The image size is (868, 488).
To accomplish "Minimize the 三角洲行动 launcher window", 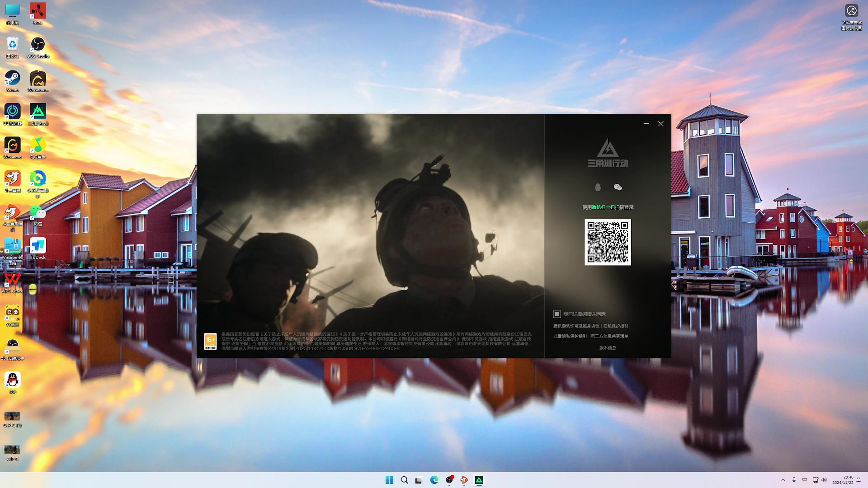I will pyautogui.click(x=646, y=123).
